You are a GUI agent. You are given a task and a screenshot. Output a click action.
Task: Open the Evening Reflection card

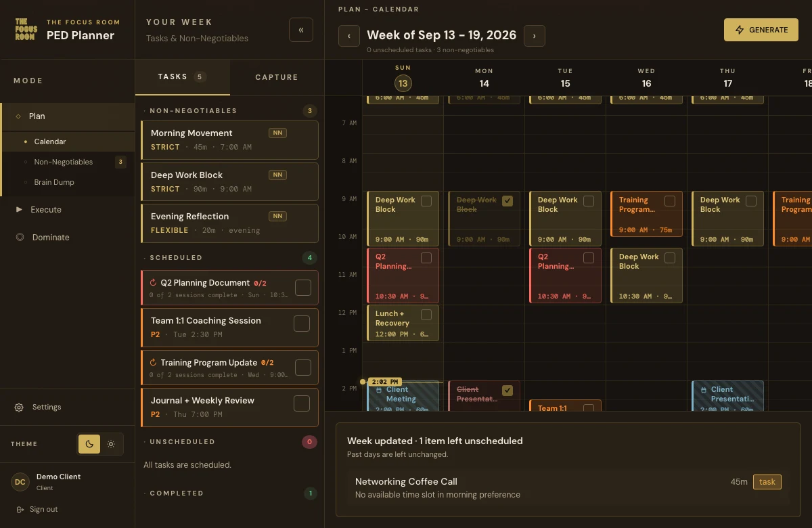(229, 223)
